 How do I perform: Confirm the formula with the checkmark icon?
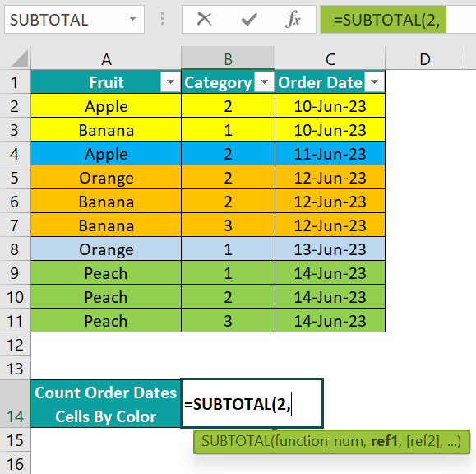pyautogui.click(x=248, y=20)
